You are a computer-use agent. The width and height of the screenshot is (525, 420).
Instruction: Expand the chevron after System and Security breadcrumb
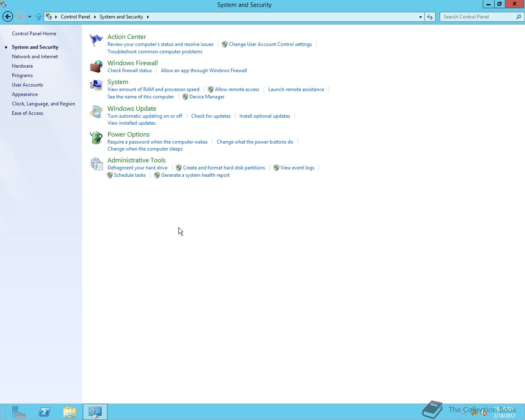(x=148, y=17)
